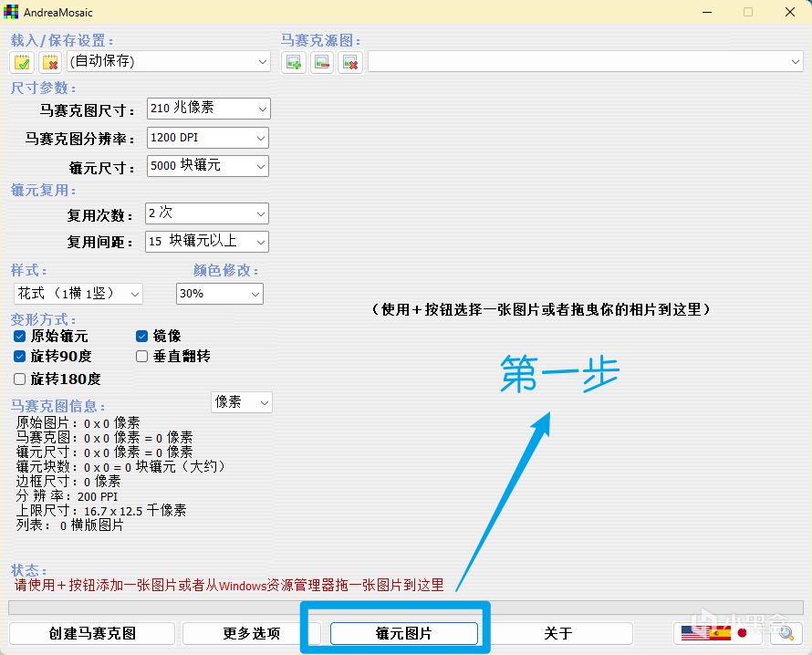
Task: Click the 原始图片: 0 x 0 像素 text
Action: click(x=78, y=423)
